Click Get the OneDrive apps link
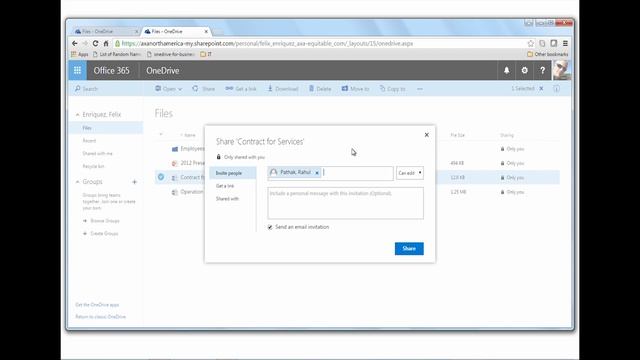 pyautogui.click(x=97, y=305)
